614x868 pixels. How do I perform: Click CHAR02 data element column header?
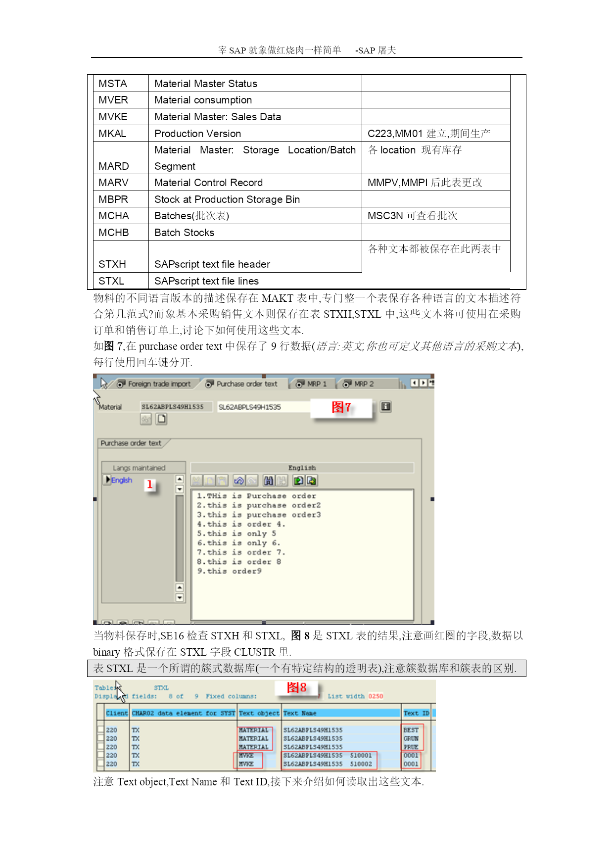[183, 713]
